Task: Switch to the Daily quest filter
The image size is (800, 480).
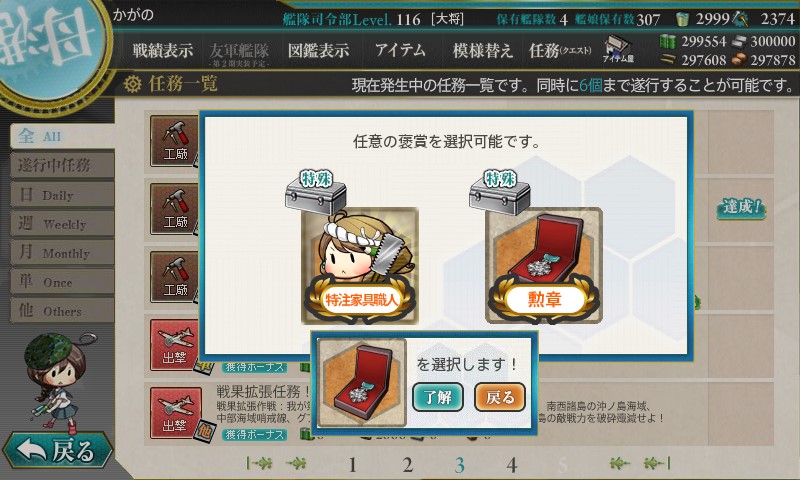Action: [x=62, y=194]
